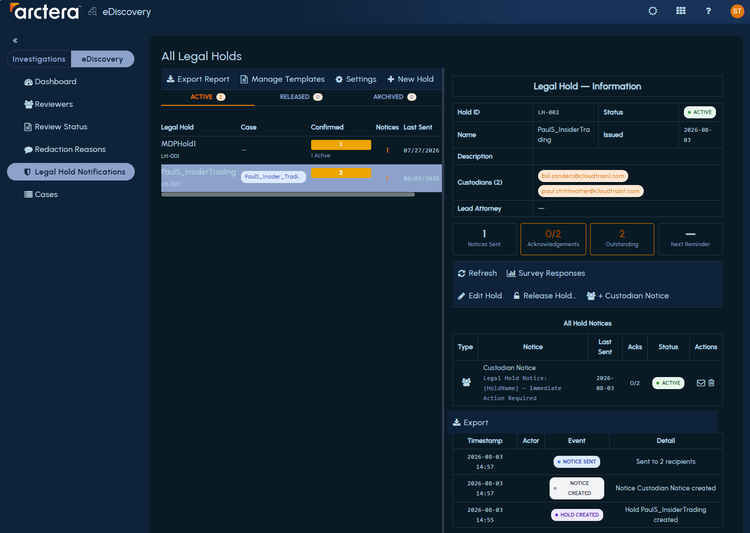The height and width of the screenshot is (533, 750).
Task: Click PaulS_InsiderTrading confirmed progress bar
Action: click(341, 173)
